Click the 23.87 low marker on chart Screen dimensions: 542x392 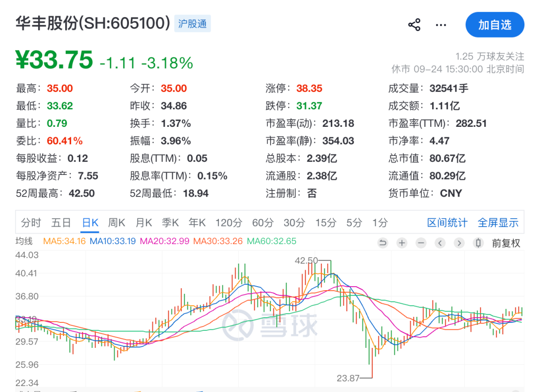[x=348, y=378]
